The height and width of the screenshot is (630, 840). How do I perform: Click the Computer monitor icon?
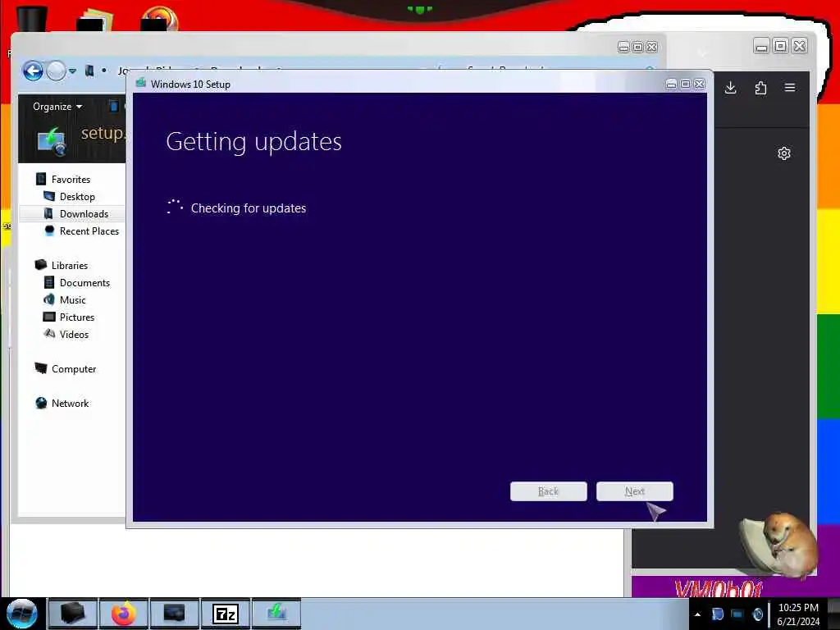[x=41, y=368]
